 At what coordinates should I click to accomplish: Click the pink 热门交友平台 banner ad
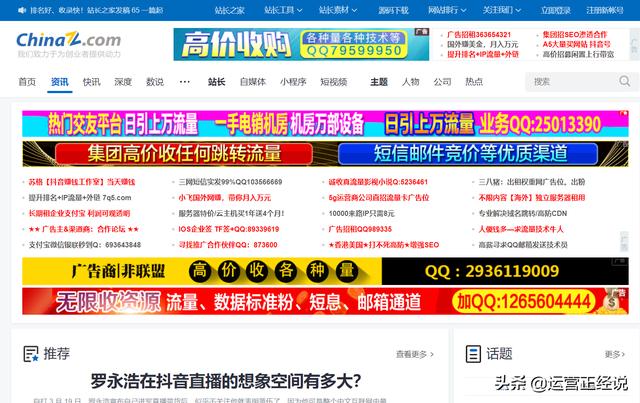[x=325, y=124]
